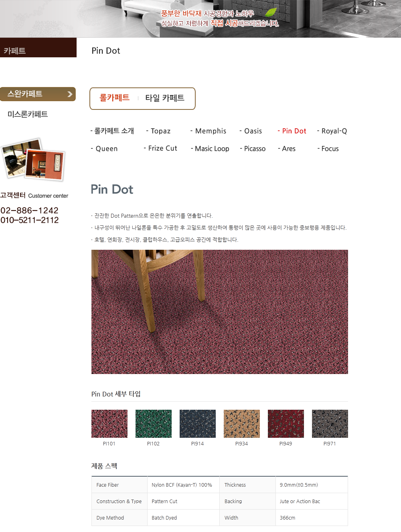Select the 롤카페트 tab
Image resolution: width=401 pixels, height=532 pixels.
(x=114, y=98)
